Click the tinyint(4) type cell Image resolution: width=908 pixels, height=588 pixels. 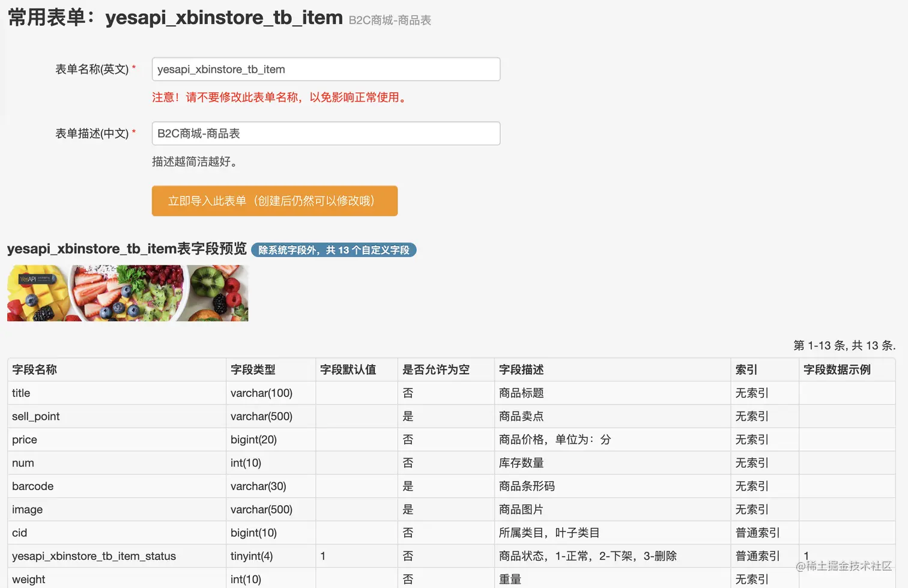(x=271, y=556)
